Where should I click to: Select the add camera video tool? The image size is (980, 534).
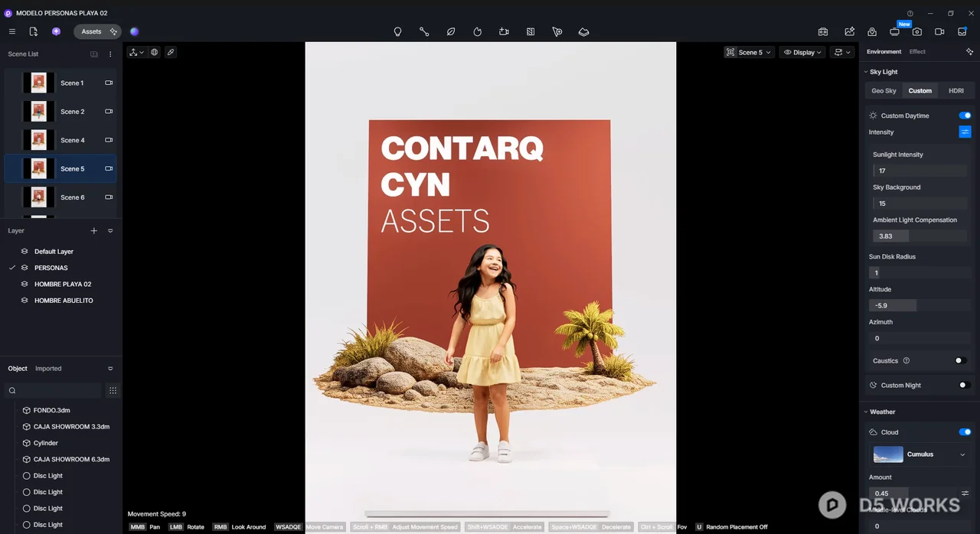pos(504,31)
